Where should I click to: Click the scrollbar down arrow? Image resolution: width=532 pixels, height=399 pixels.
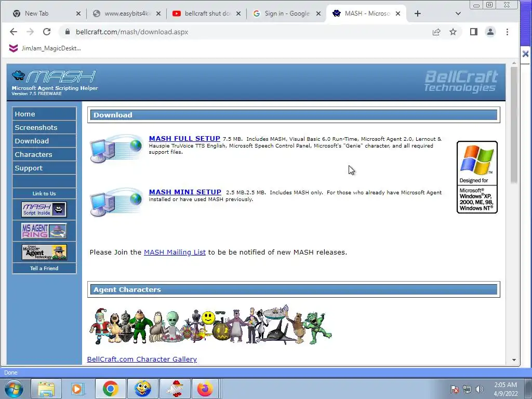(514, 360)
